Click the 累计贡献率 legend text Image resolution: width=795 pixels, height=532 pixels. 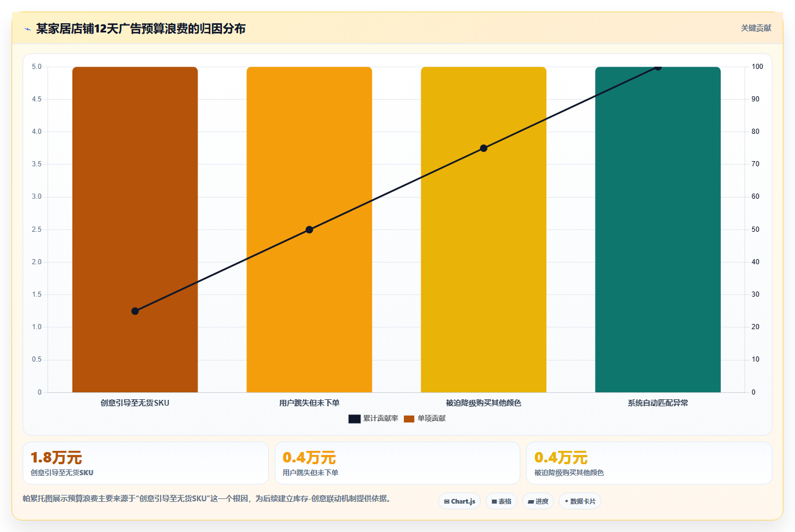381,418
